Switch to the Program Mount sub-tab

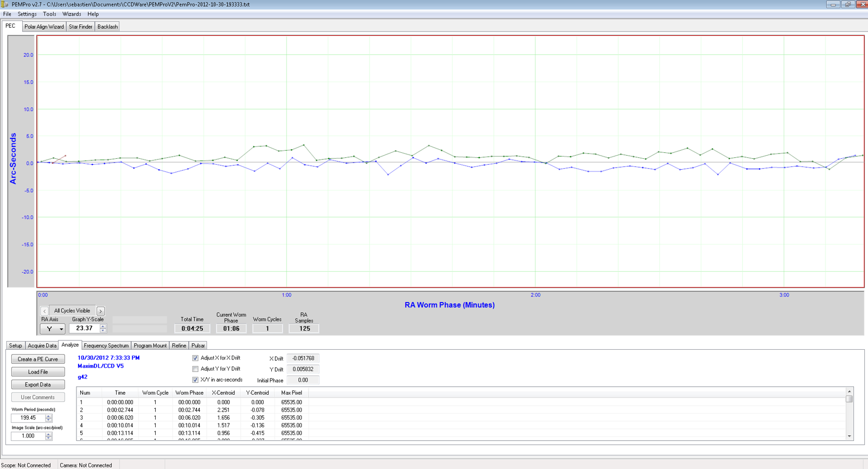[150, 345]
